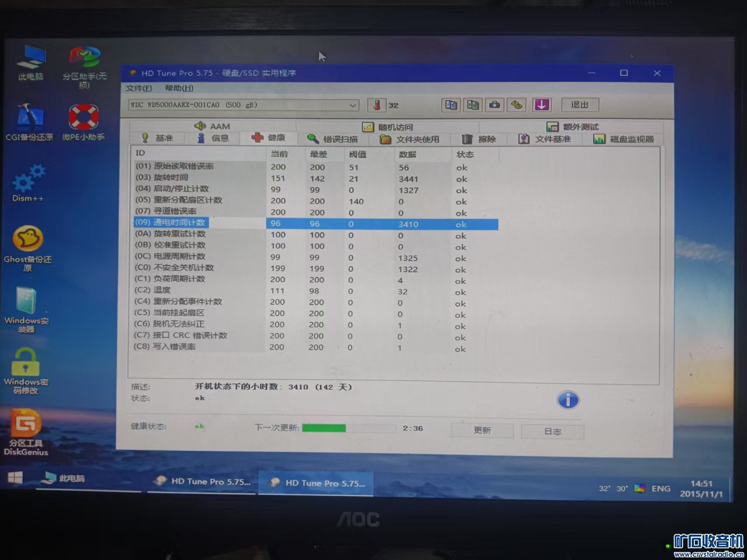
Task: Open the Windows Start button
Action: (15, 477)
